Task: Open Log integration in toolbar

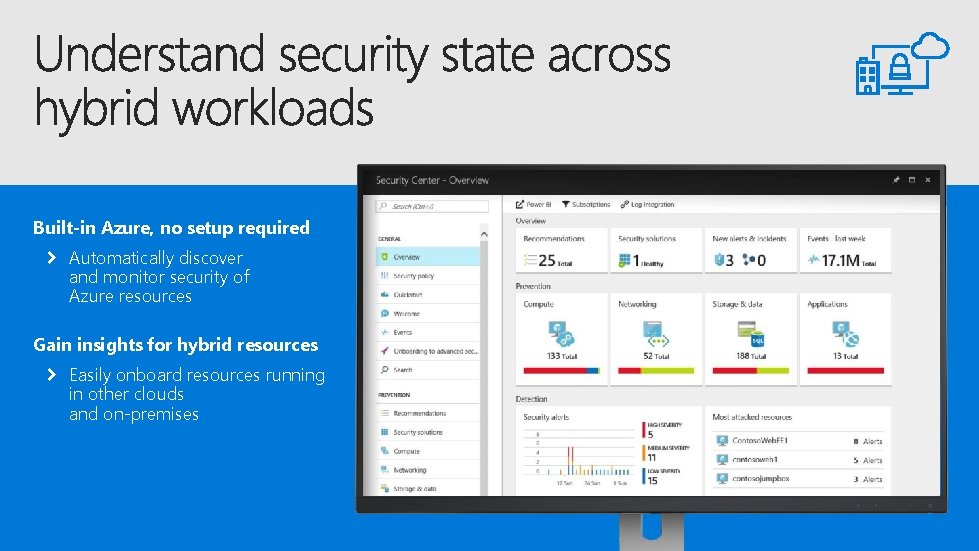Action: coord(647,204)
